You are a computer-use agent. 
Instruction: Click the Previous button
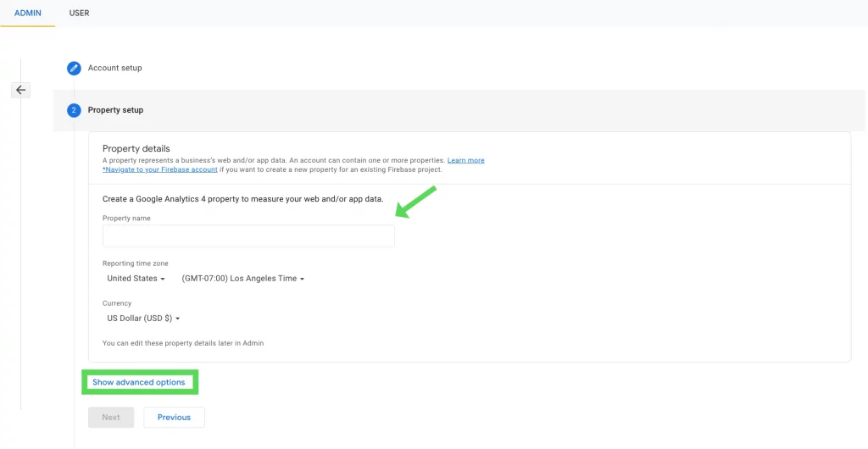coord(174,418)
